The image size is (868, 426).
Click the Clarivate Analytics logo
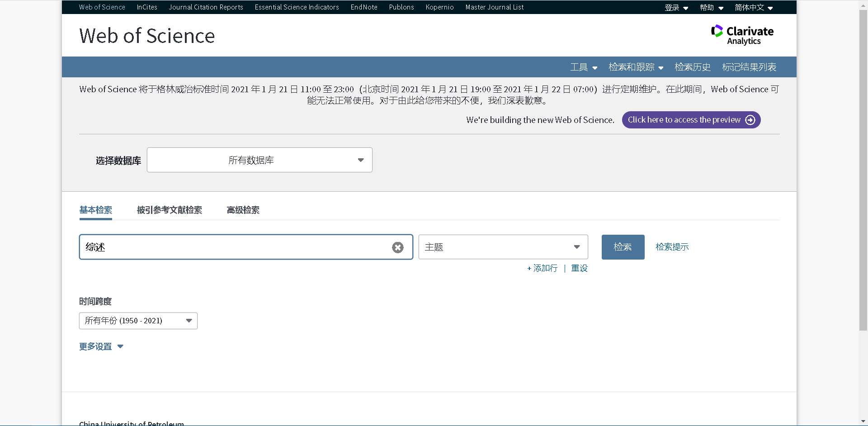point(742,35)
